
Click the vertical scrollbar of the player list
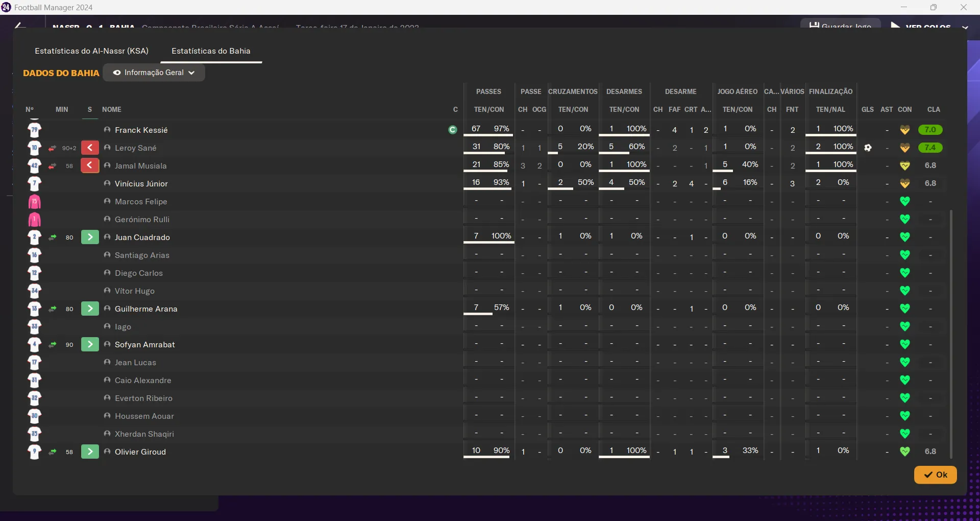(951, 334)
